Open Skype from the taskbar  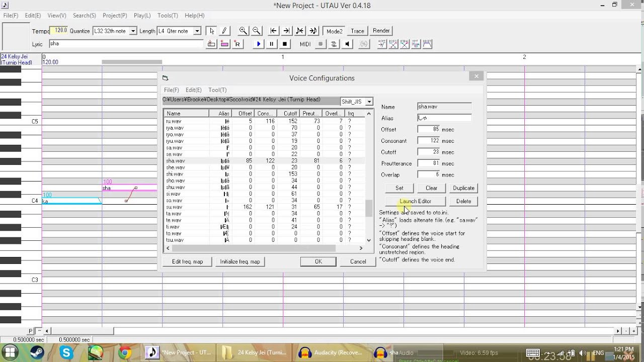click(x=67, y=352)
